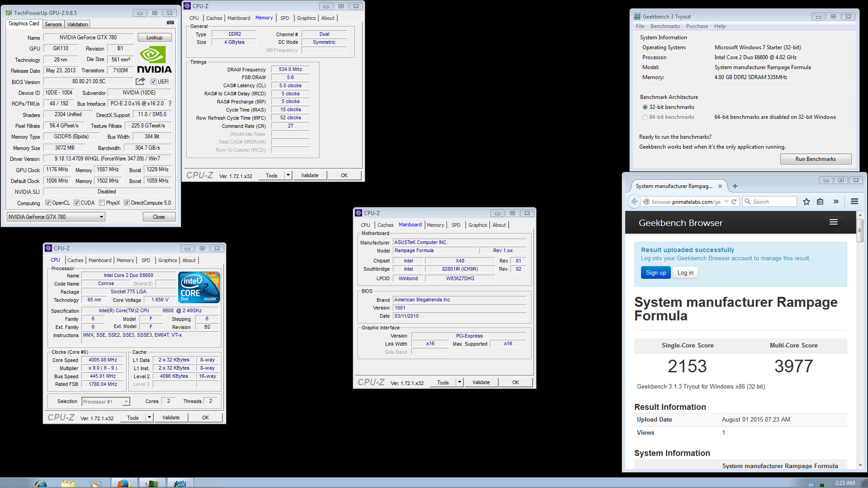Click the search magnifier icon in Firefox

click(747, 202)
